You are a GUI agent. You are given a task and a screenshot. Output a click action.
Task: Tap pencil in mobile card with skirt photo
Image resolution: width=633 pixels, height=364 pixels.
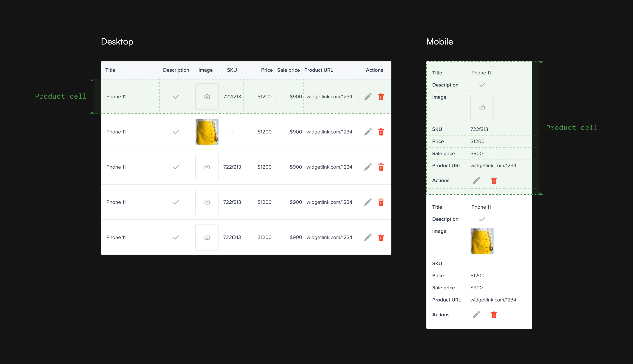(476, 314)
